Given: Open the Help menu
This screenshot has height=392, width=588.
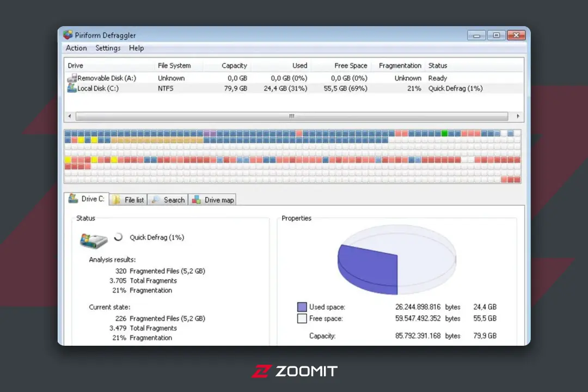Looking at the screenshot, I should coord(136,48).
